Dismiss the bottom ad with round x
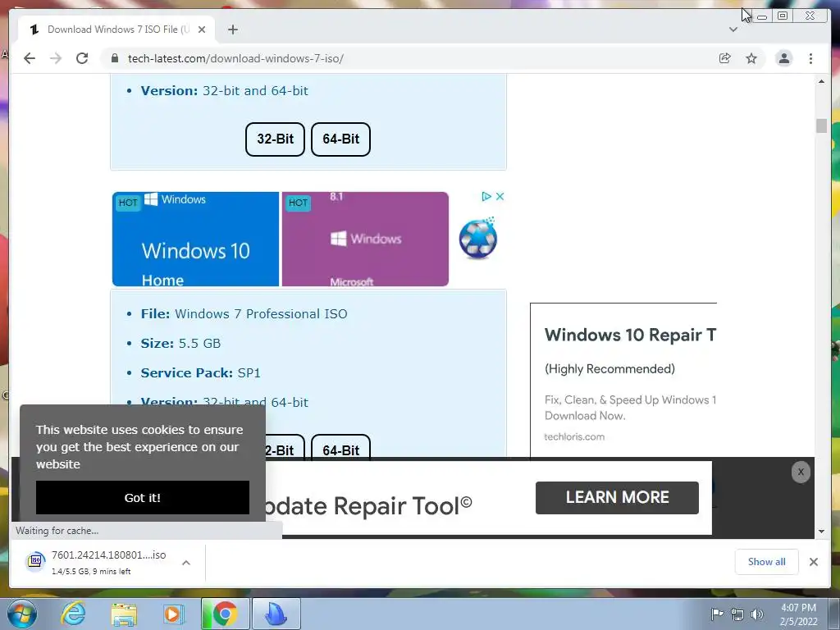Image resolution: width=840 pixels, height=630 pixels. pos(801,472)
